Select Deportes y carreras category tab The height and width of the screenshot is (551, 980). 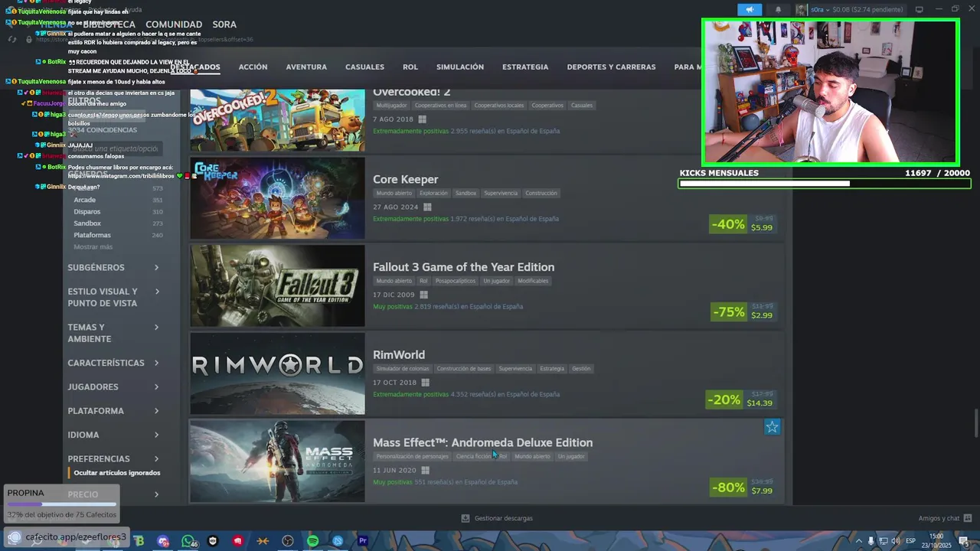coord(611,67)
